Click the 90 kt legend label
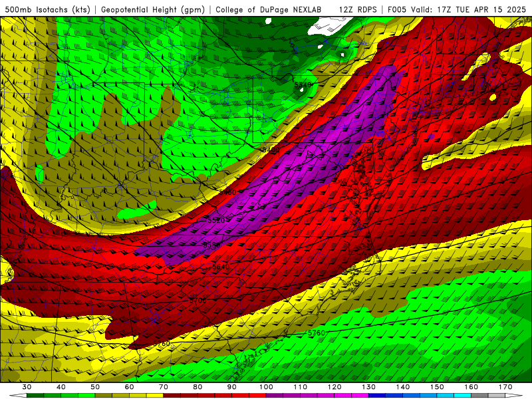The width and height of the screenshot is (532, 399). pyautogui.click(x=232, y=387)
